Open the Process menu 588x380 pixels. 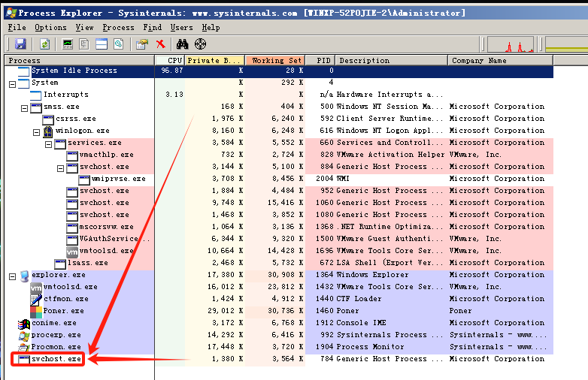[118, 28]
